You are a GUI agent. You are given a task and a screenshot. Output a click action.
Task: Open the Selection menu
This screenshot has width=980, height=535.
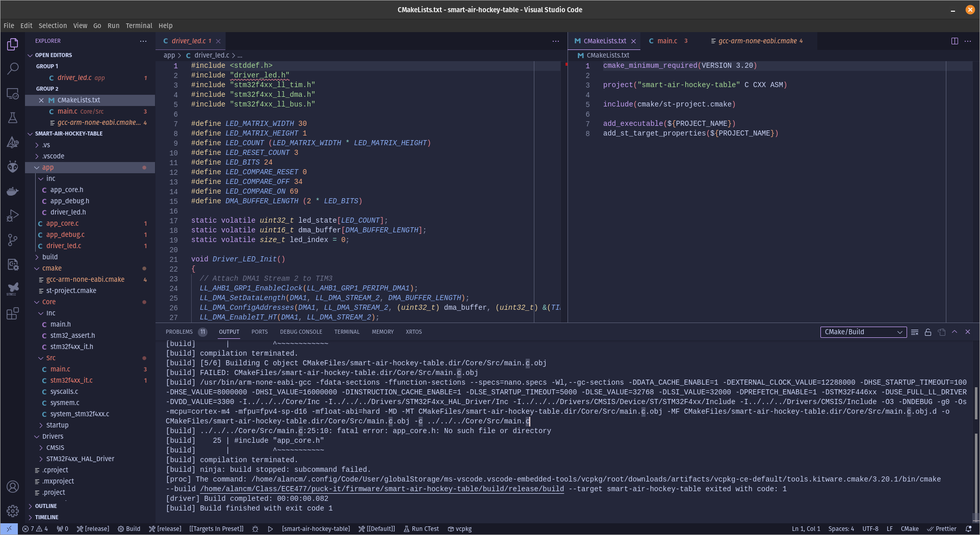coord(53,25)
